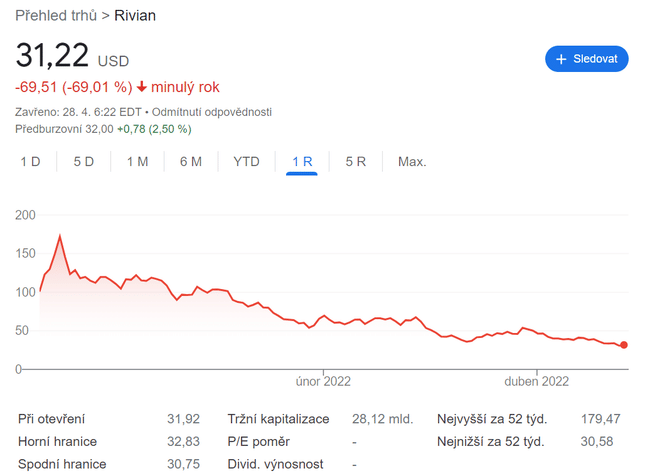Viewport: 650px width, 474px height.
Task: Click the Sledovat follow button
Action: point(587,59)
